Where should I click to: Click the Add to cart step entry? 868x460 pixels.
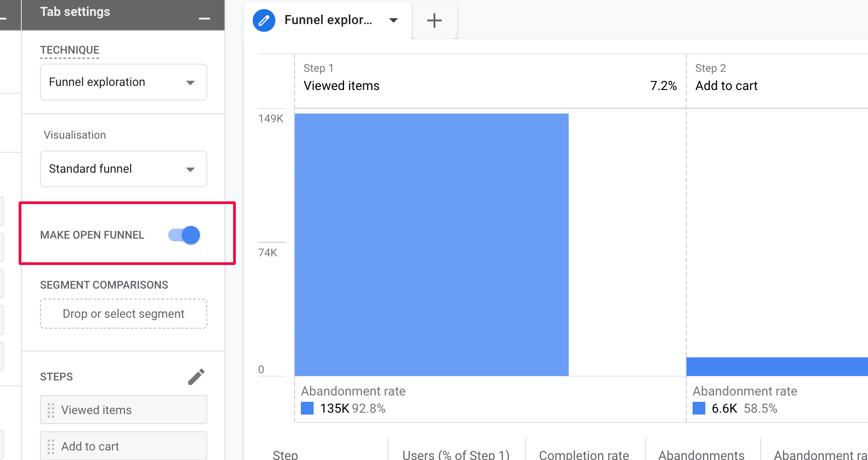(123, 446)
